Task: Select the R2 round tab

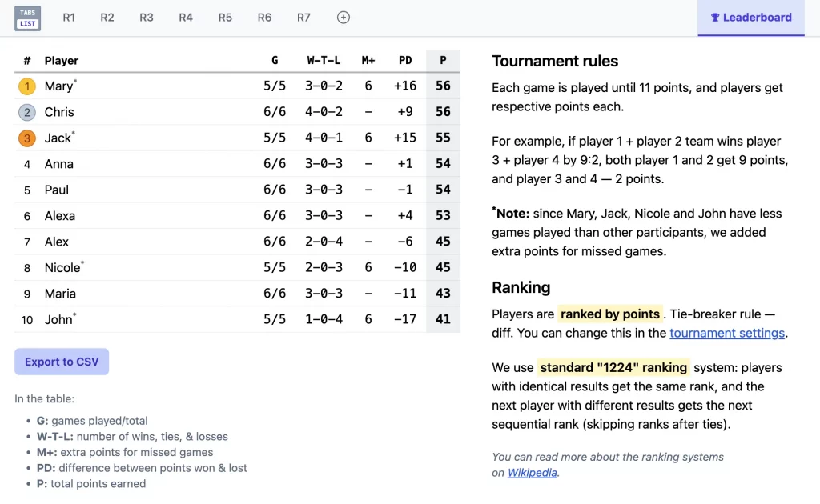Action: [x=107, y=18]
